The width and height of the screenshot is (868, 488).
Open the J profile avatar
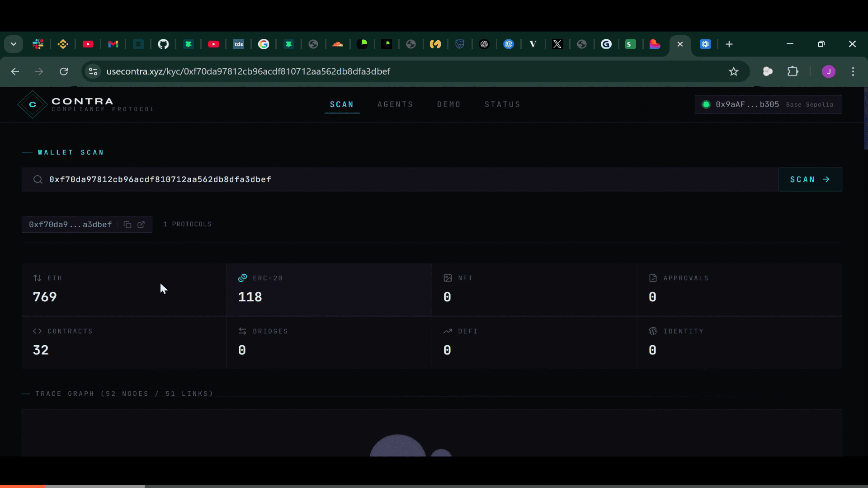coord(829,71)
